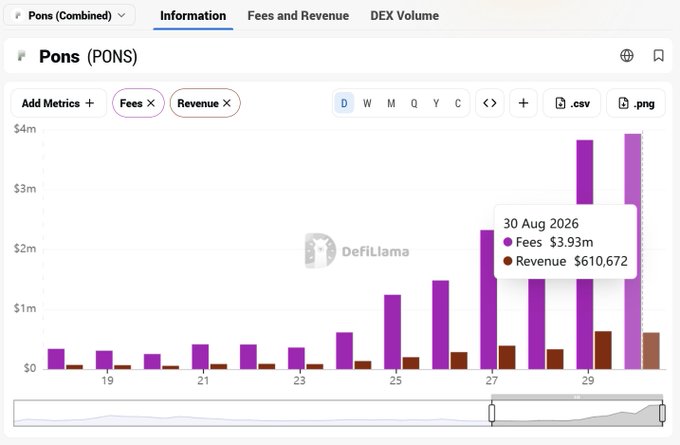This screenshot has width=680, height=445.
Task: Click the "30 Aug 2026" tooltip date
Action: (x=541, y=223)
